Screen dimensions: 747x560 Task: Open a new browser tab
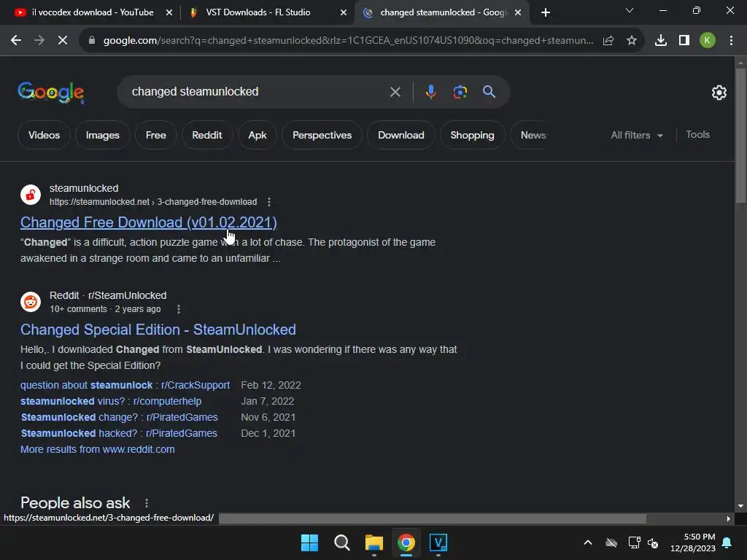(546, 12)
